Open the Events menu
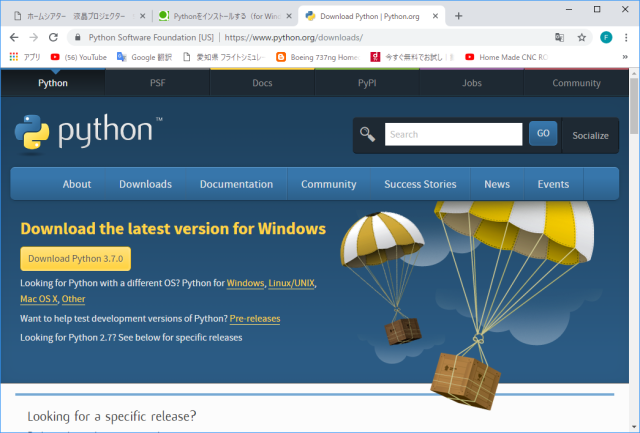Image resolution: width=640 pixels, height=433 pixels. [553, 184]
